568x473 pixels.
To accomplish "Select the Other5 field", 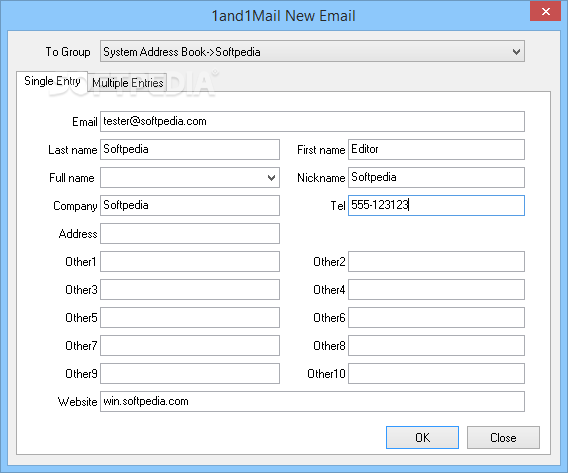I will pos(190,318).
